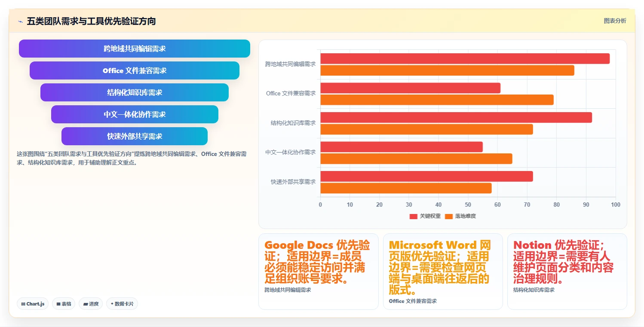Viewport: 644px width, 327px height.
Task: Click the description paragraph starting 这张图围绕
Action: pos(132,158)
